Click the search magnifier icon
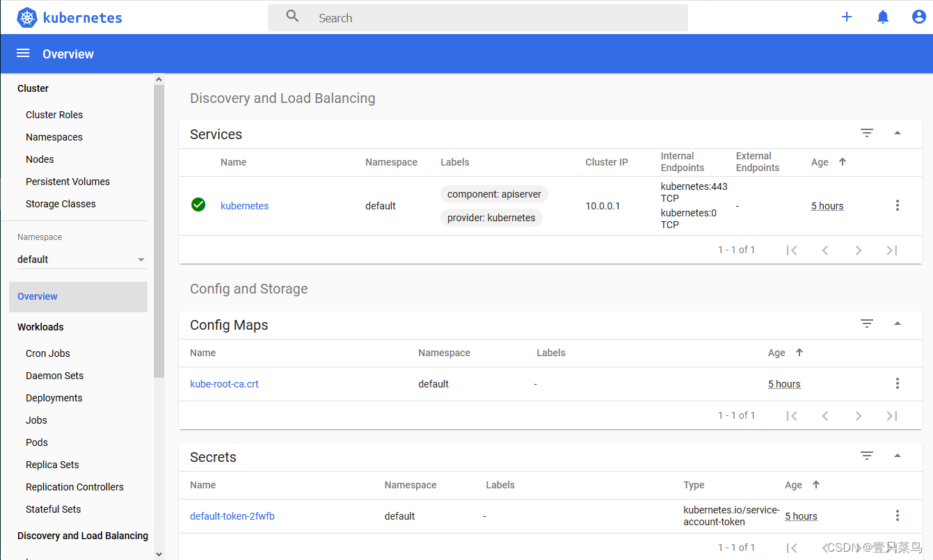 (292, 17)
